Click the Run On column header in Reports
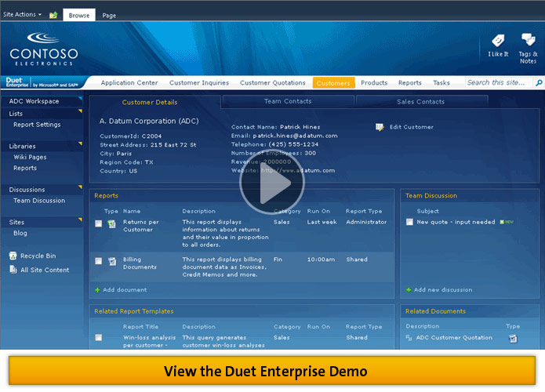The image size is (545, 392). (318, 212)
